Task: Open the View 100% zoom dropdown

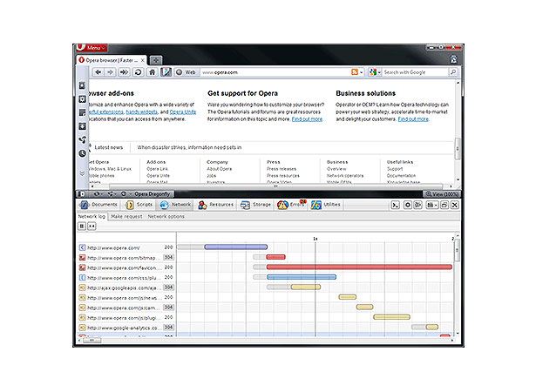Action: pos(441,194)
